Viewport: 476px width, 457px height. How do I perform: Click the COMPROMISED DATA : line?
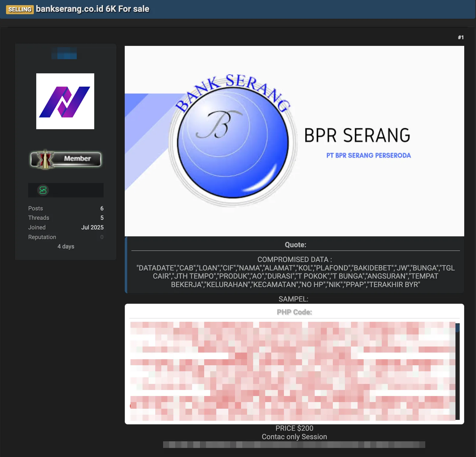(294, 260)
